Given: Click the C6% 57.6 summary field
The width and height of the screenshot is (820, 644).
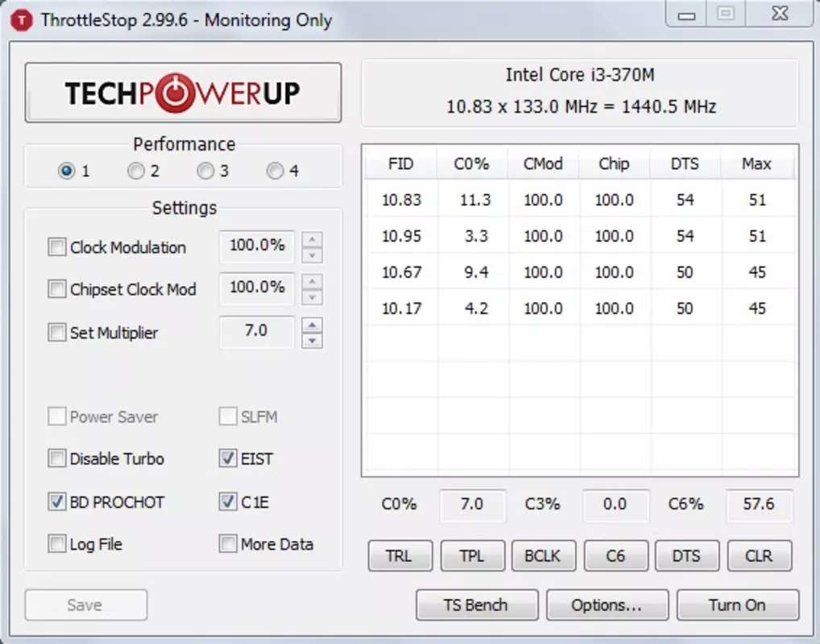Looking at the screenshot, I should (759, 505).
